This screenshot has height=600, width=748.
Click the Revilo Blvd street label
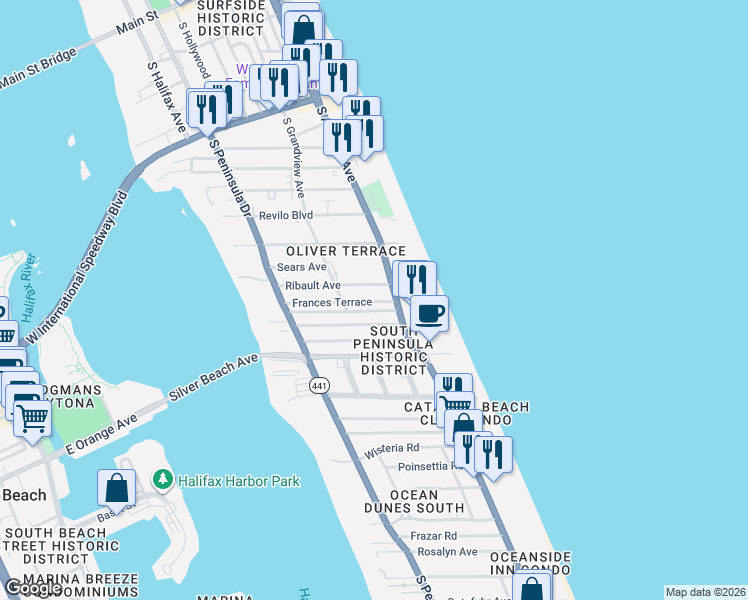click(286, 216)
